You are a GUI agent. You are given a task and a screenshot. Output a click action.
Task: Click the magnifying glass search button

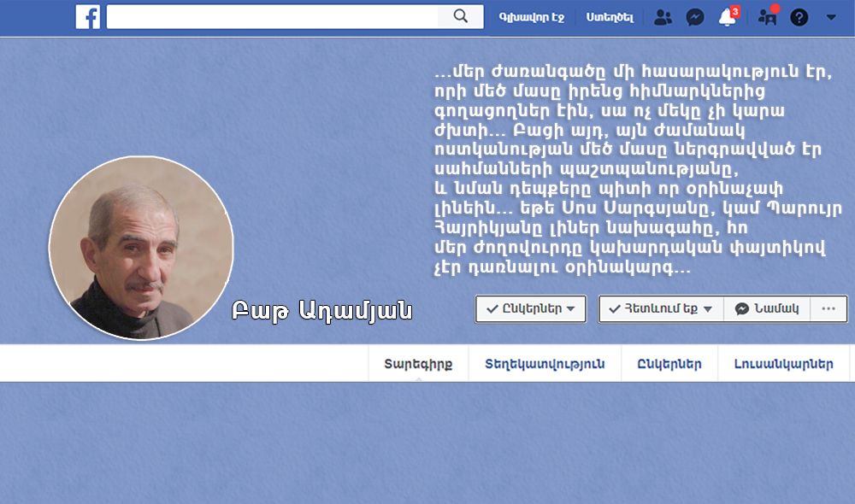[x=461, y=17]
